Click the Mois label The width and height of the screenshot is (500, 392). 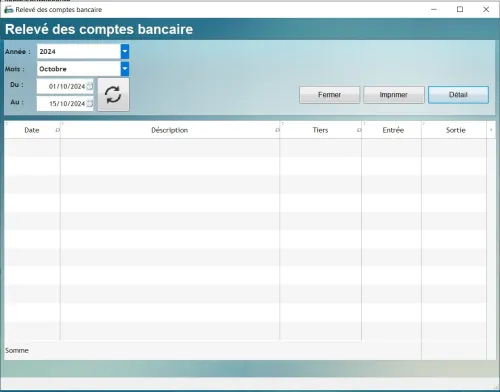[x=15, y=69]
